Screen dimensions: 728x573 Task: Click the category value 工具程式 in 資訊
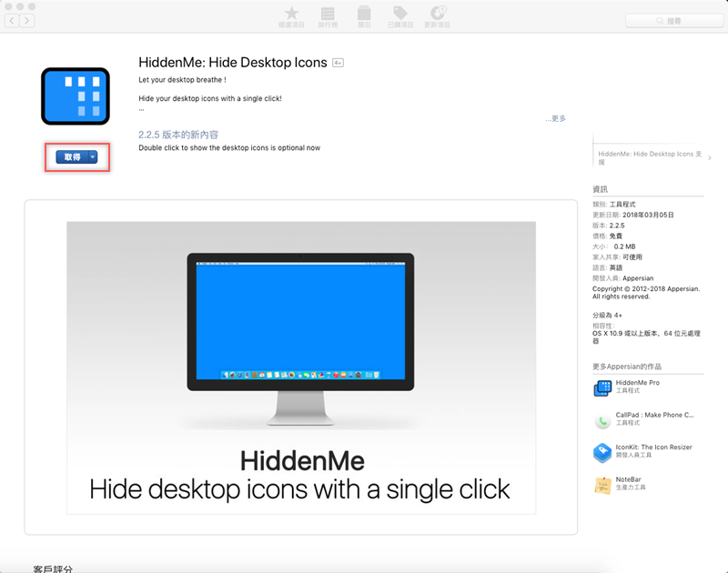point(622,204)
